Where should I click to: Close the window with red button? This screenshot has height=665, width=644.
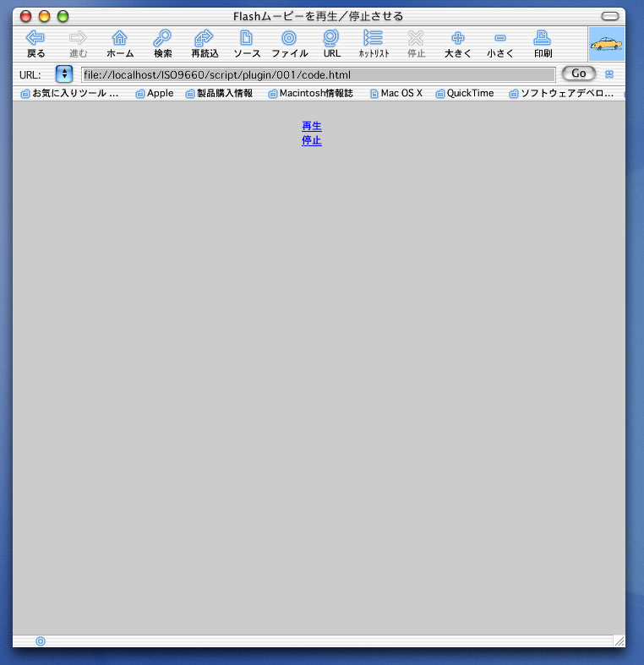point(26,16)
